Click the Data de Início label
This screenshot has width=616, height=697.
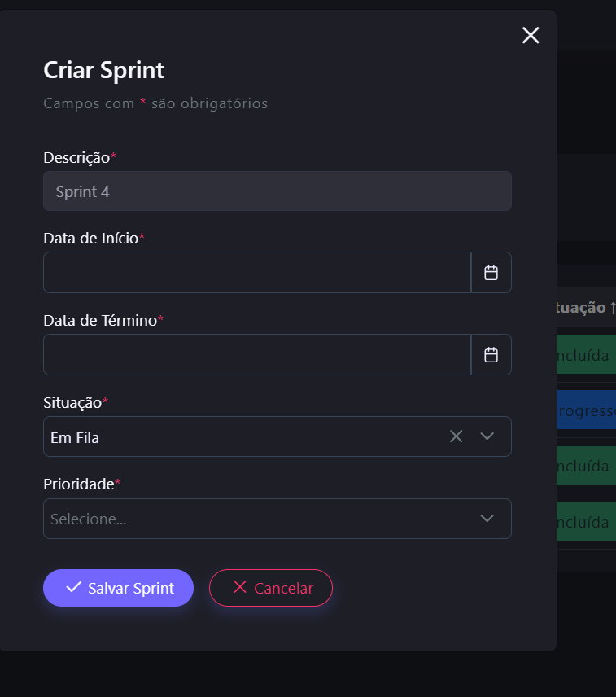[x=91, y=239]
